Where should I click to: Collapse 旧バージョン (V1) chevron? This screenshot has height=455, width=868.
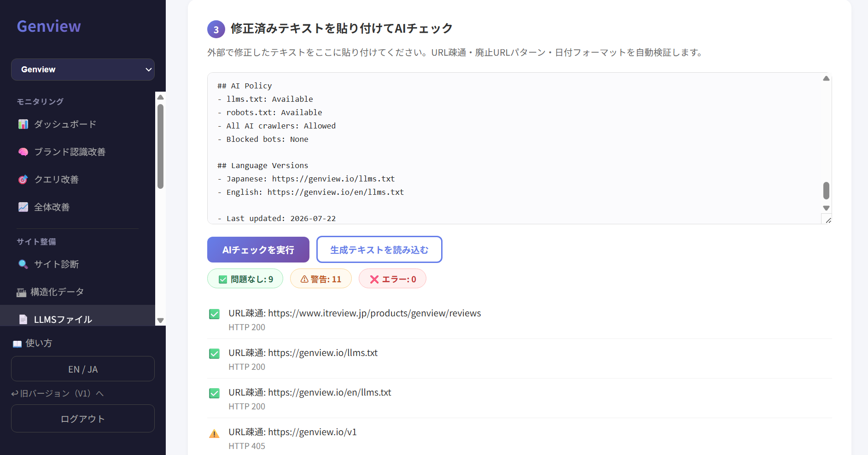100,393
